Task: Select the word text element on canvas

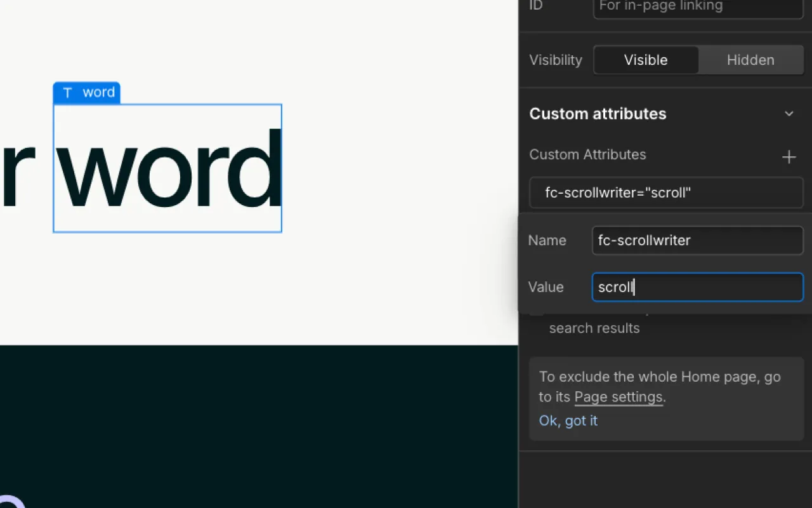Action: pos(167,168)
